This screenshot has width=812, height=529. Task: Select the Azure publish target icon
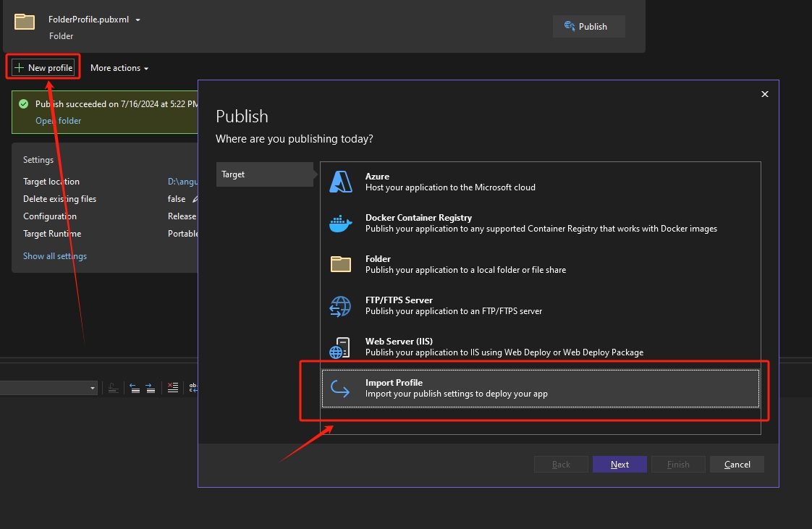(x=340, y=182)
